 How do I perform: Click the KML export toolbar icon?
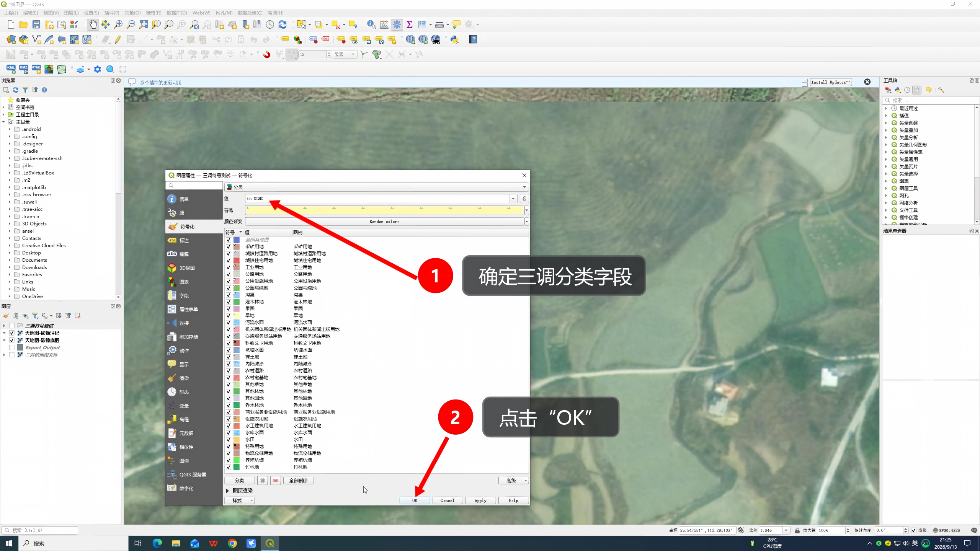pos(11,69)
